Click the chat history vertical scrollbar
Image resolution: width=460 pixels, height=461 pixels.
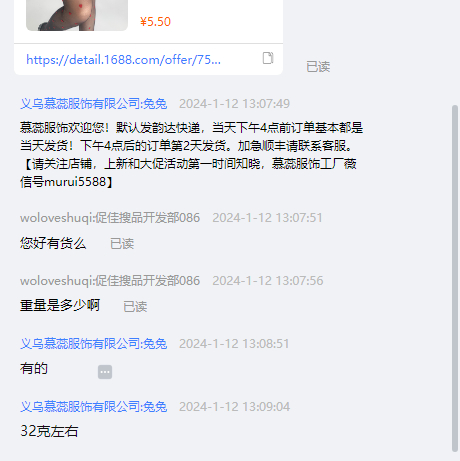(x=455, y=278)
